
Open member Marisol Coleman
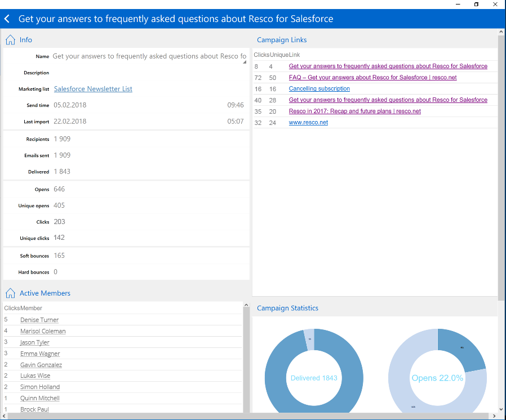[43, 331]
